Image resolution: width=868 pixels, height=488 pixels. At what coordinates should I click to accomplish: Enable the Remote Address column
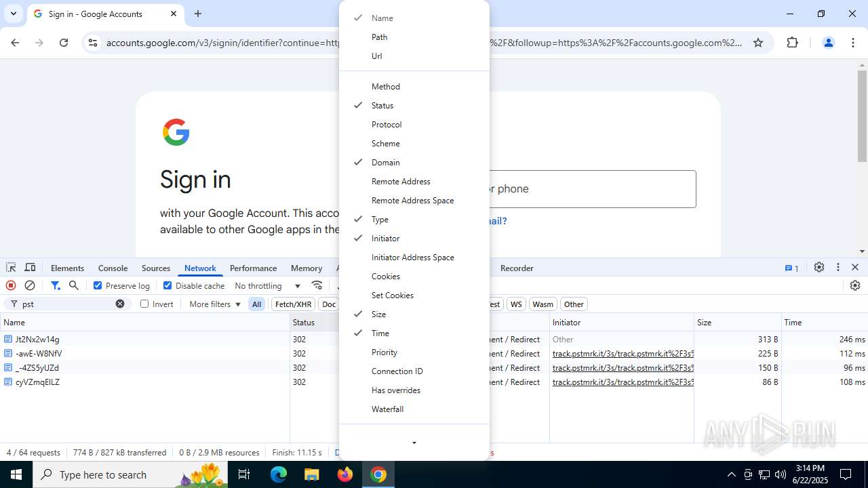(x=414, y=182)
